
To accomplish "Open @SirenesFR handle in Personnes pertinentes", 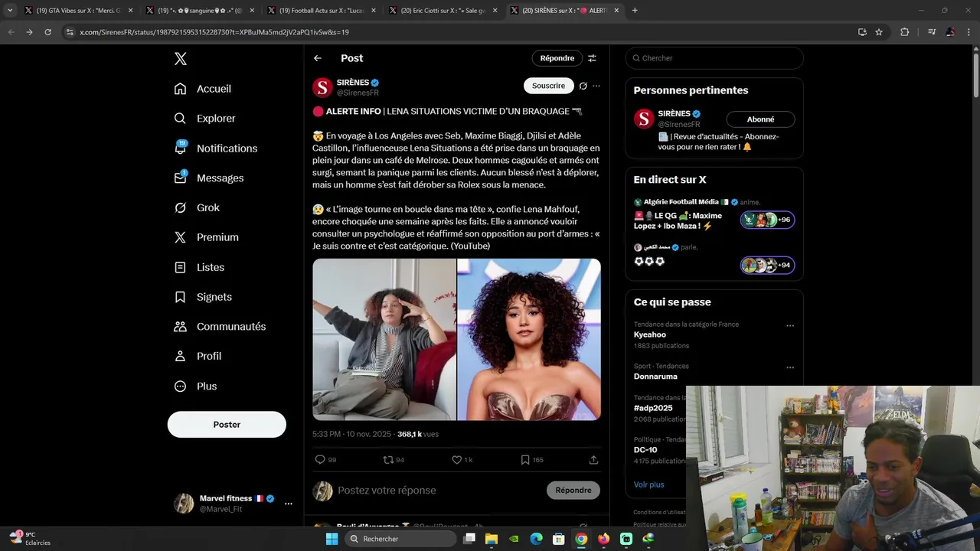I will point(679,124).
